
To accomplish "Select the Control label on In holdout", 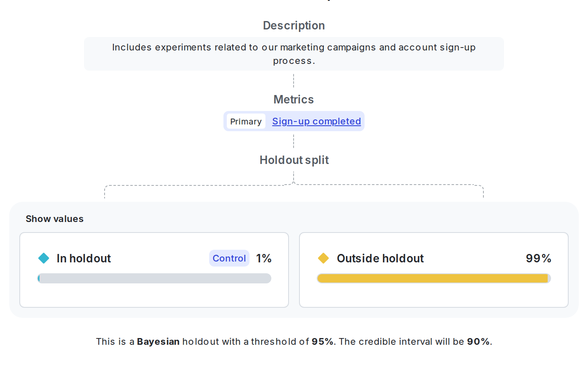I will pos(229,258).
